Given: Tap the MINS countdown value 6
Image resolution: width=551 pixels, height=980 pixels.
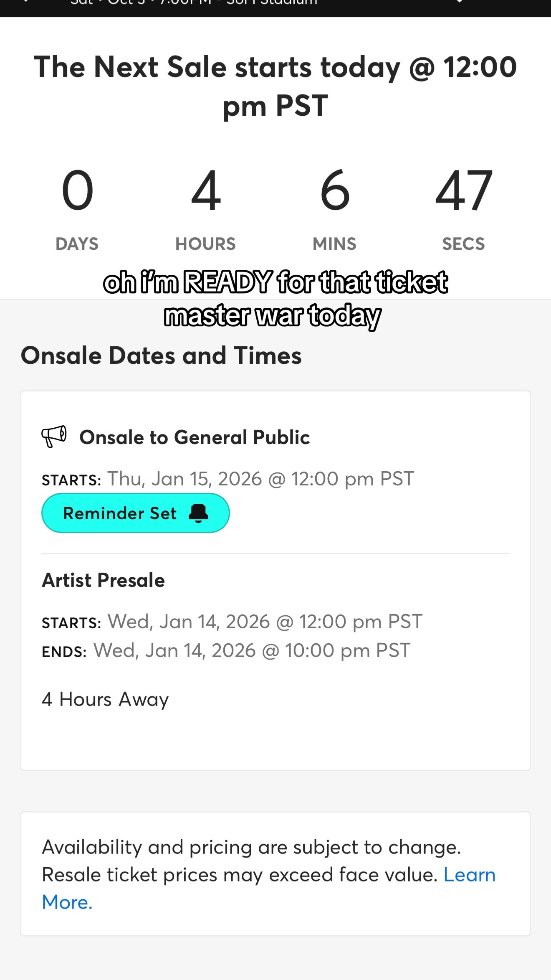Looking at the screenshot, I should (335, 190).
